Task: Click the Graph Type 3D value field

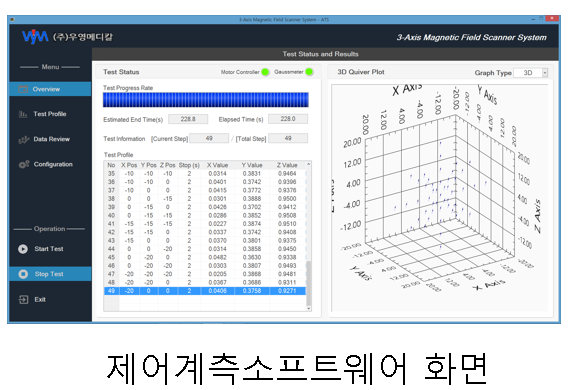Action: tap(528, 73)
